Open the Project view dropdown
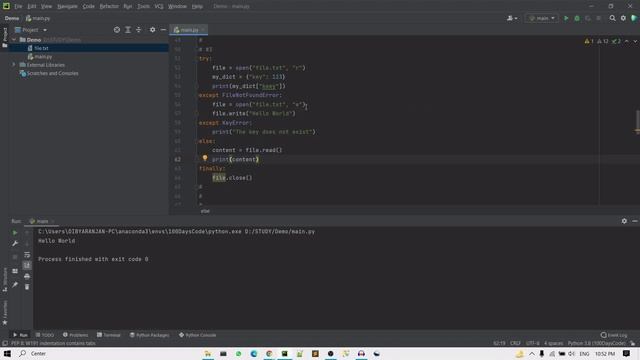 coord(31,30)
